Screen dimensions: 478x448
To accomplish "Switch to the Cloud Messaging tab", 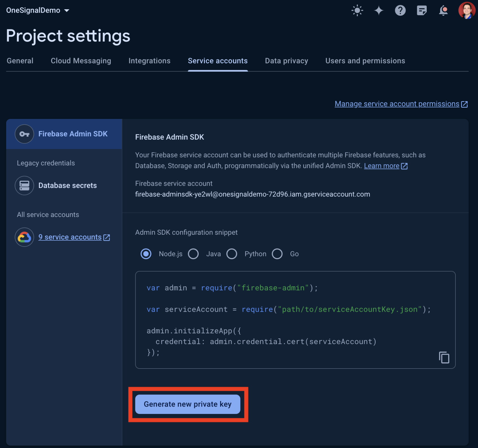I will (81, 61).
